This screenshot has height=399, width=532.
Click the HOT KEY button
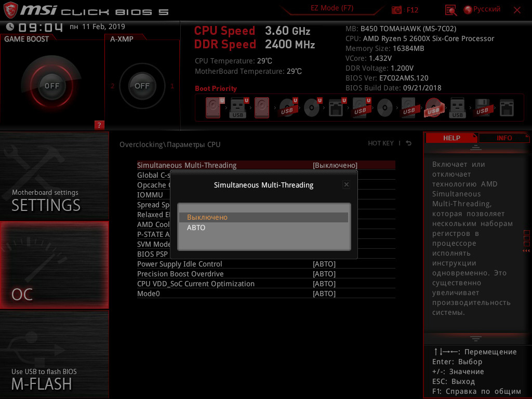point(381,143)
